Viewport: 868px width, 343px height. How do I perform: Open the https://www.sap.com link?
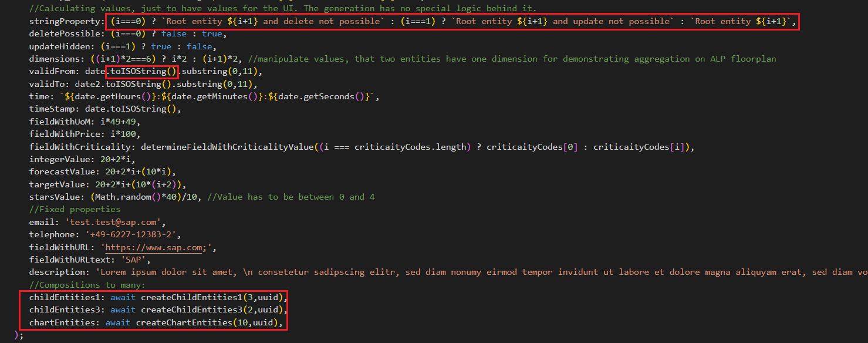[x=154, y=247]
